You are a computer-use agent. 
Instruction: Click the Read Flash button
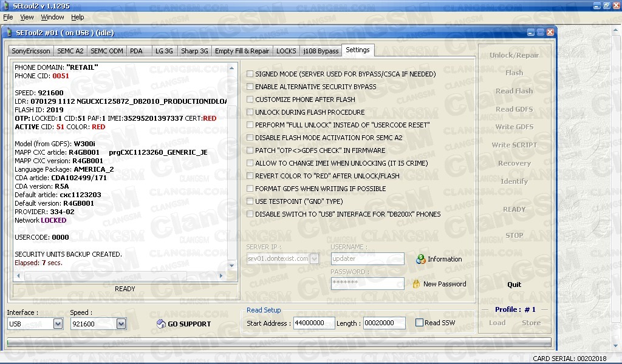pyautogui.click(x=514, y=91)
